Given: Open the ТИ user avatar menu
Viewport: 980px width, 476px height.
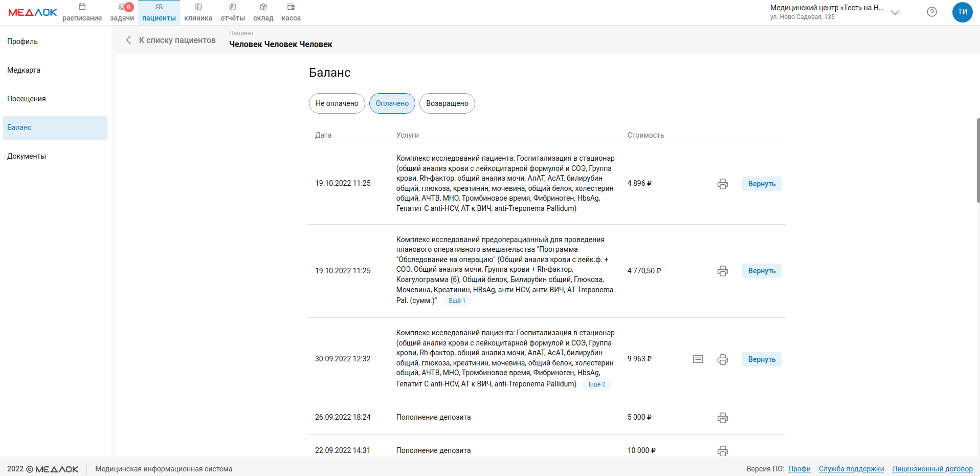Looking at the screenshot, I should pyautogui.click(x=962, y=12).
